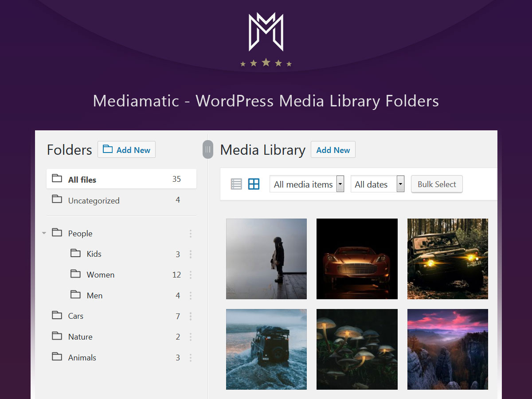Click the 7 count for Cars
The height and width of the screenshot is (399, 532).
pos(178,316)
